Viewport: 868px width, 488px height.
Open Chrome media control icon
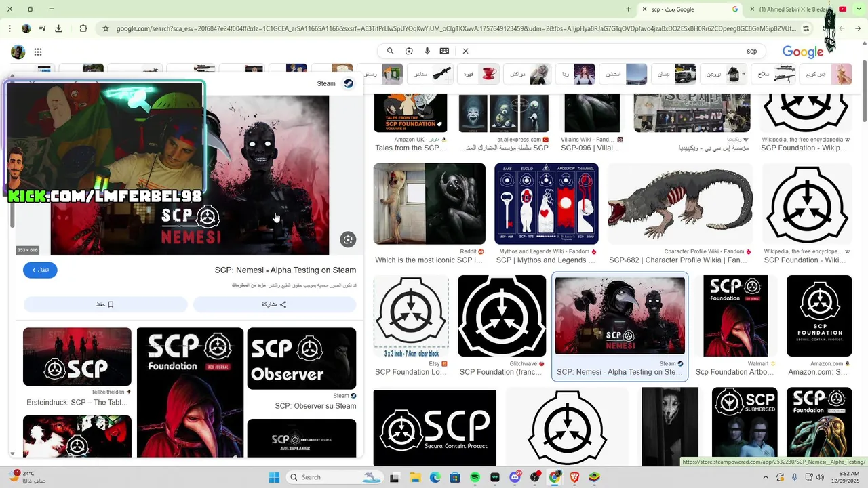pyautogui.click(x=42, y=28)
